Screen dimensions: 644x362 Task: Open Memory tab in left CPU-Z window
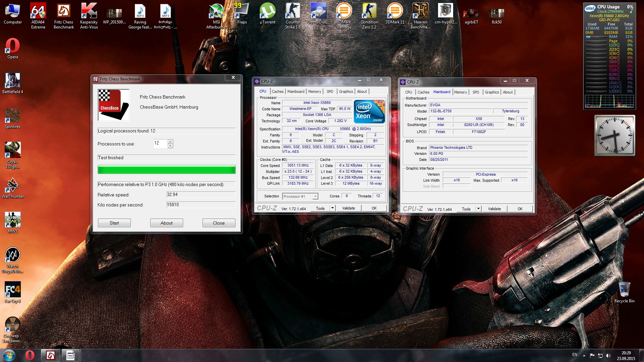click(315, 92)
